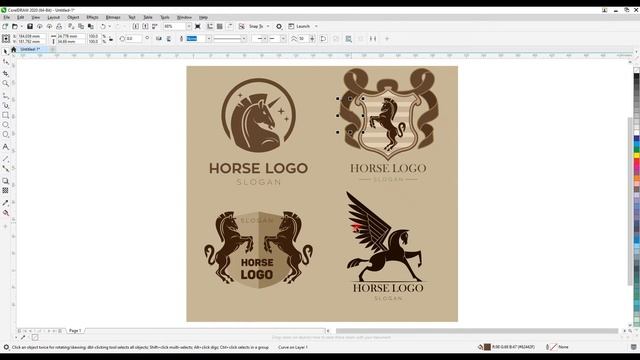Select the Interactive Fill tool
The image size is (640, 360).
tap(5, 213)
